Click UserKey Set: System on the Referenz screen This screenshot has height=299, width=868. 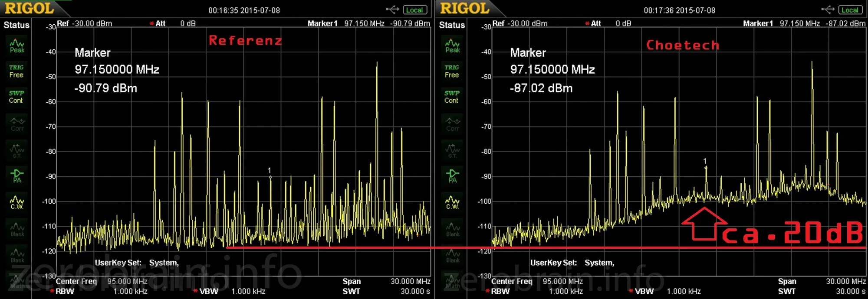point(137,263)
